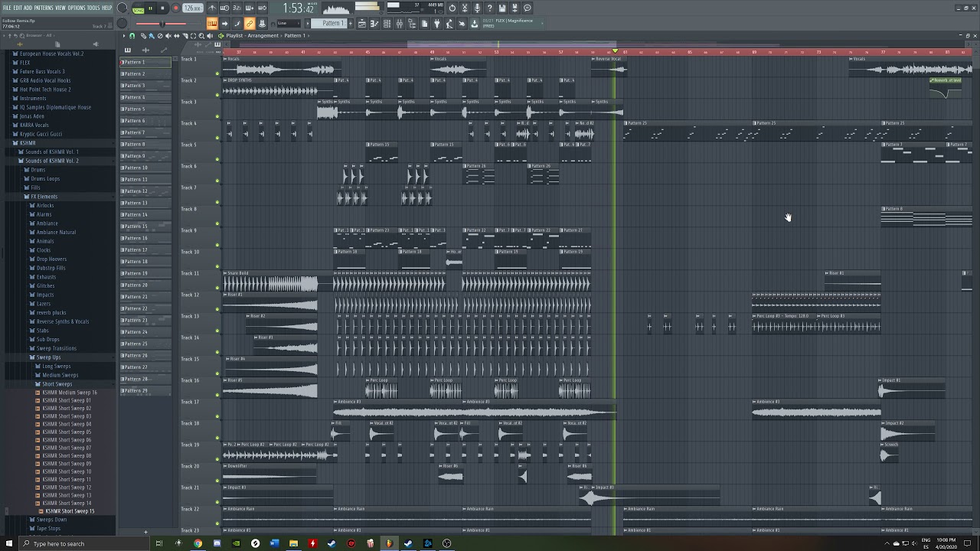
Task: Select the playlist Slice tool
Action: 185,35
